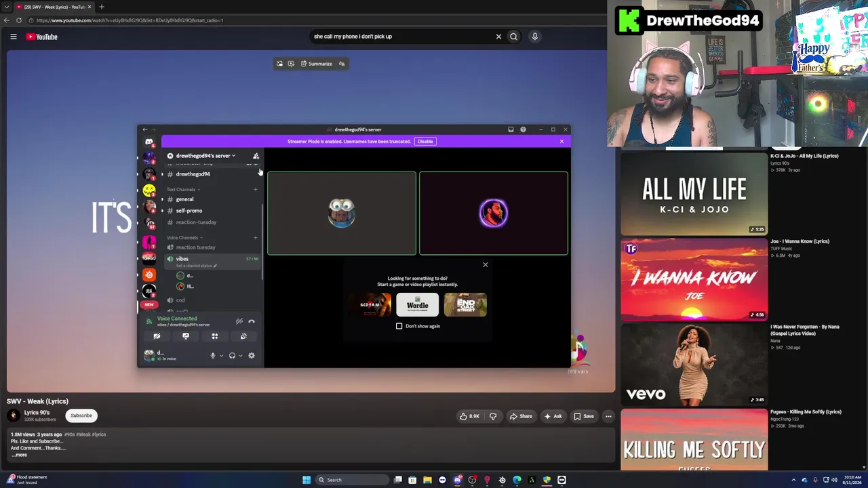
Task: Open YouTube hamburger guide menu
Action: point(14,37)
